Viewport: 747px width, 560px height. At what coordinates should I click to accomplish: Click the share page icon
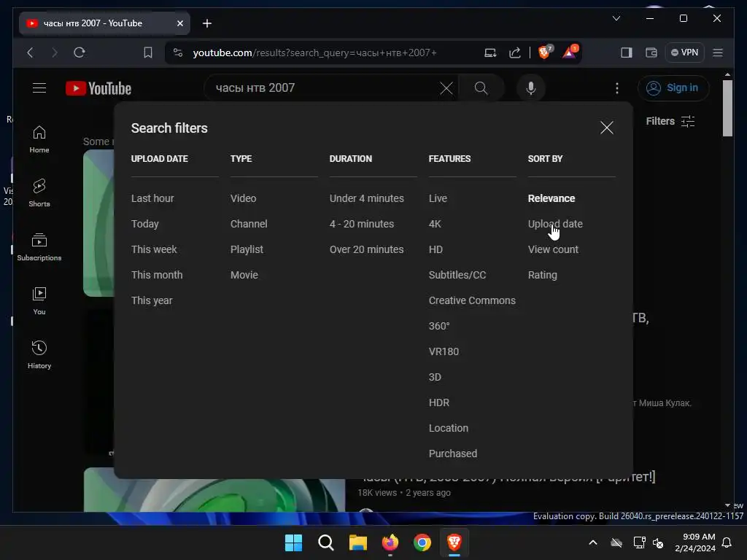pos(515,52)
